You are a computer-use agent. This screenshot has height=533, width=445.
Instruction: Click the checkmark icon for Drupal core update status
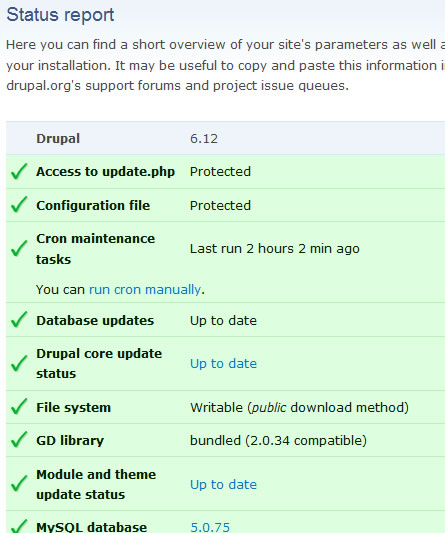[x=19, y=363]
